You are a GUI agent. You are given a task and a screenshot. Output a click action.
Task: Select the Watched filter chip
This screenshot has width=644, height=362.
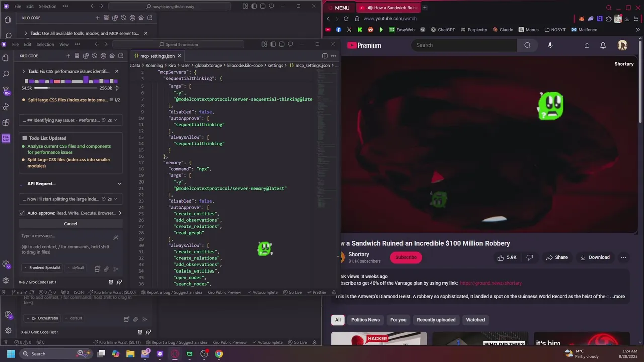(475, 320)
